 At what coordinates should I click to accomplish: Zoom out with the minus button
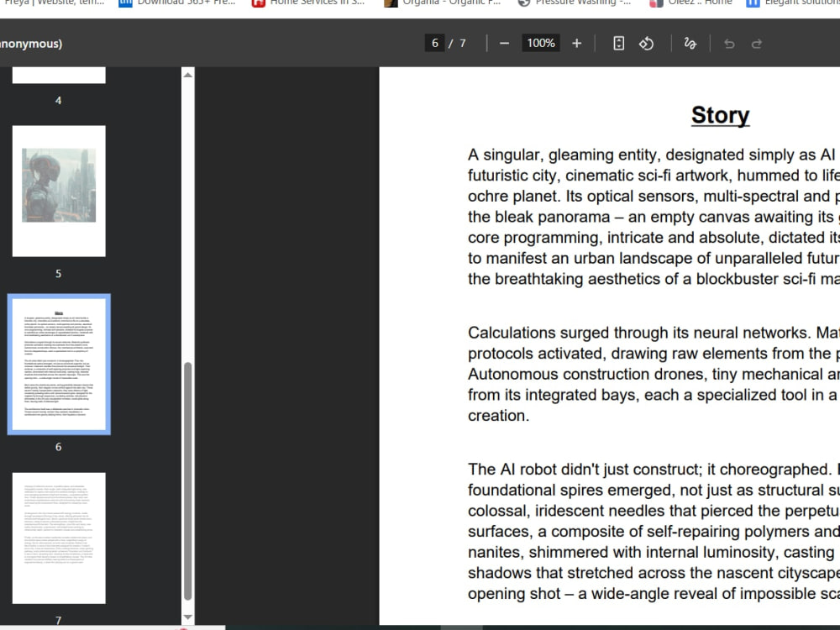pos(504,44)
